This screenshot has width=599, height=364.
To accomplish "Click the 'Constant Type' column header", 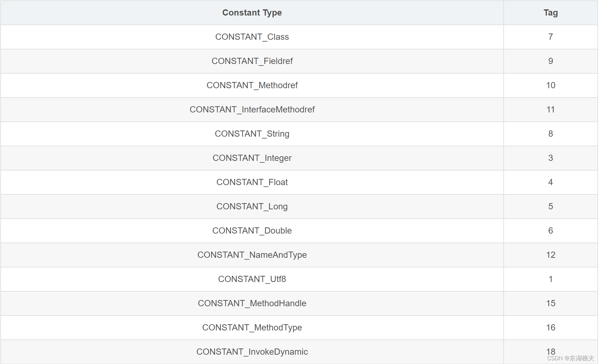I will (252, 13).
